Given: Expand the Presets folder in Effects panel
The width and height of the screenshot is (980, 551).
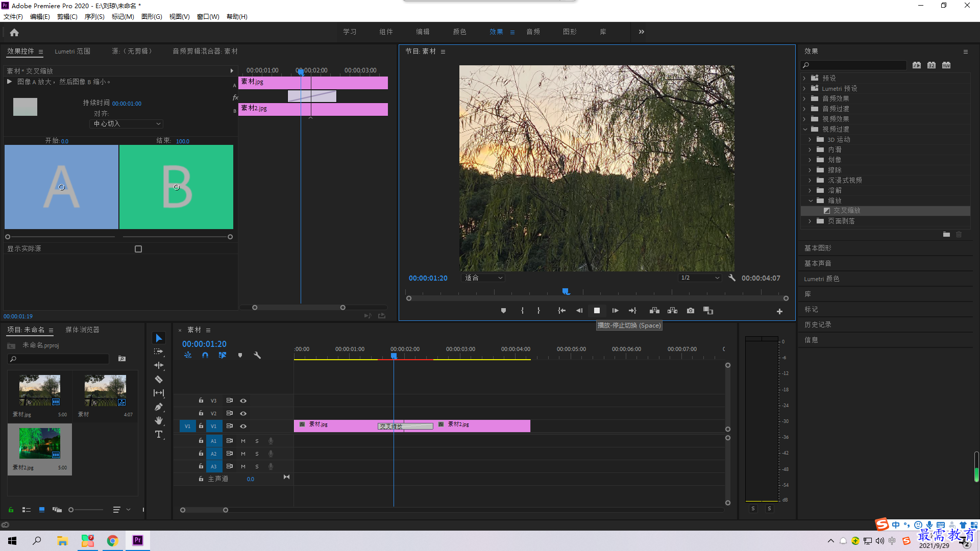Looking at the screenshot, I should [804, 79].
